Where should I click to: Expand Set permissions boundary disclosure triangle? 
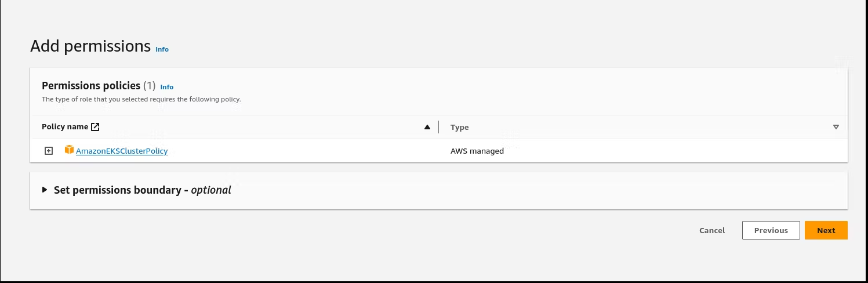coord(45,190)
